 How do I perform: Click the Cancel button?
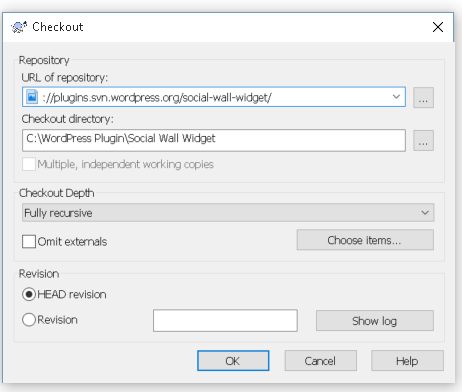[x=320, y=361]
